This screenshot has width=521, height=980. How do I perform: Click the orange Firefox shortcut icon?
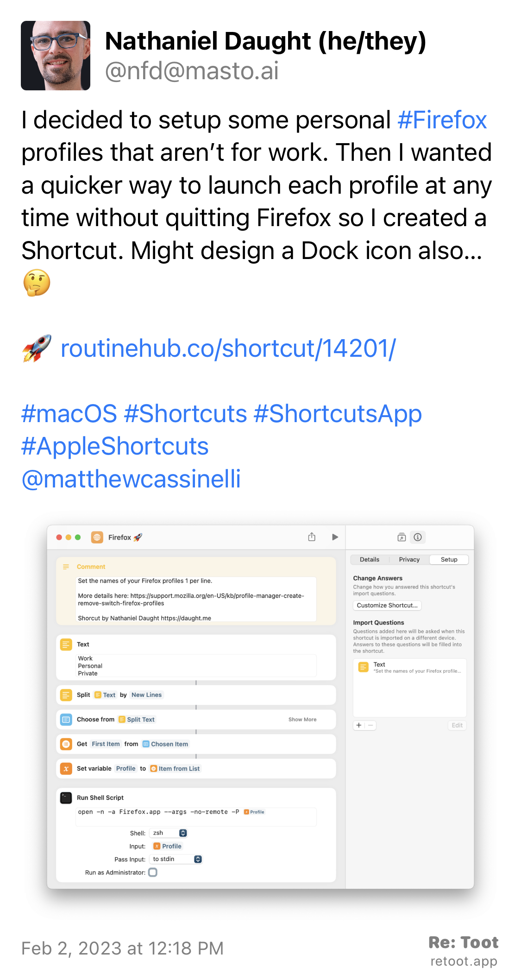coord(97,537)
